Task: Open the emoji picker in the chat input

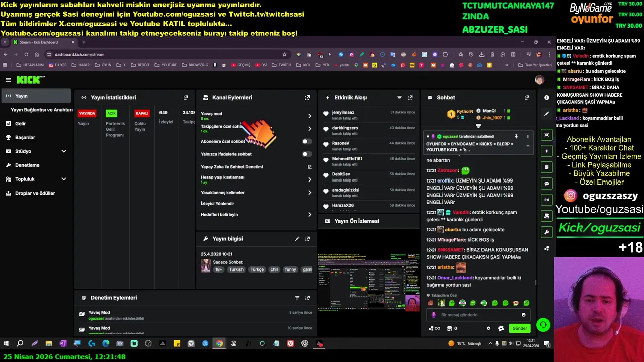Action: coord(523,315)
